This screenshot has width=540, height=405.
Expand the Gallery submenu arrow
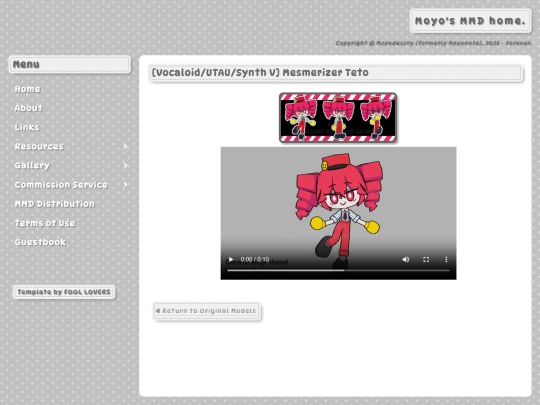(125, 166)
